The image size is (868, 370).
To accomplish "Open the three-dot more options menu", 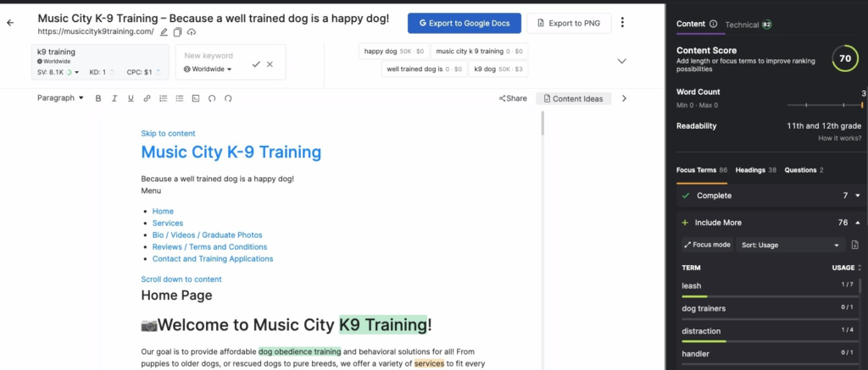I will click(x=623, y=23).
